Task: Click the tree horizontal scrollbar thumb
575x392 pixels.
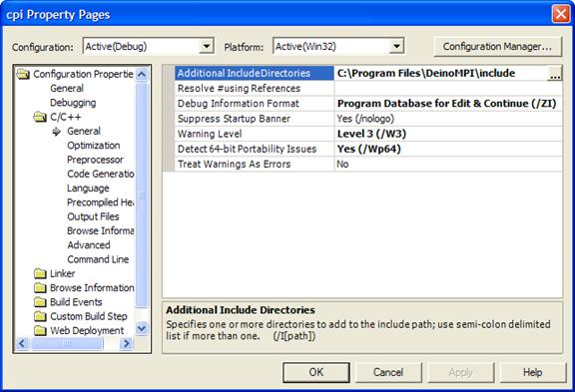Action: (x=66, y=344)
